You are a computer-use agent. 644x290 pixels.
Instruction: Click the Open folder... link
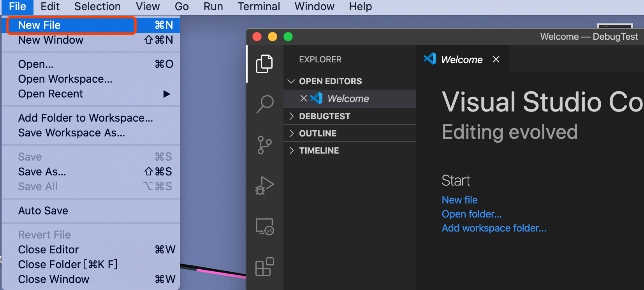(x=472, y=214)
